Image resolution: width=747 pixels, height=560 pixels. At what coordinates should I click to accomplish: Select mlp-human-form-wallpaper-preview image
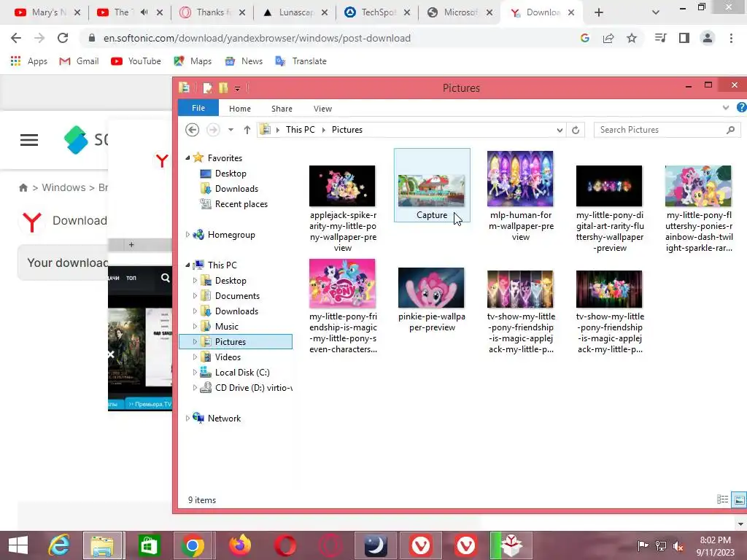(x=520, y=179)
